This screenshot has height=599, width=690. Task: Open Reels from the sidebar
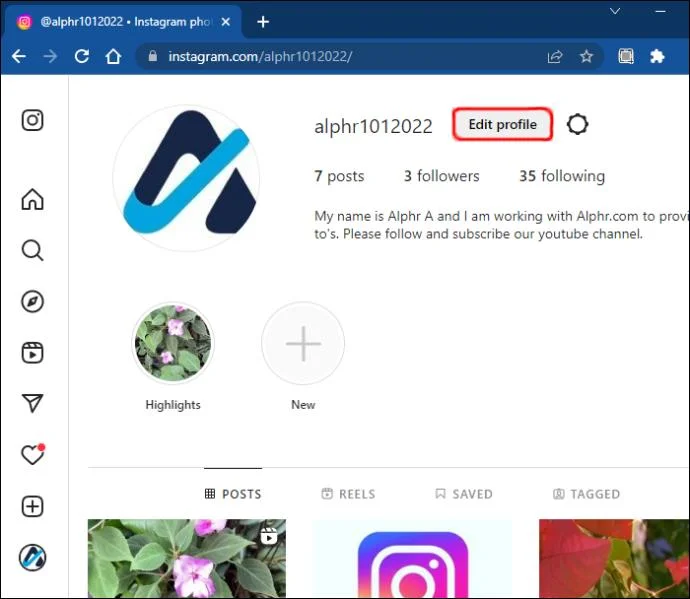[x=33, y=353]
